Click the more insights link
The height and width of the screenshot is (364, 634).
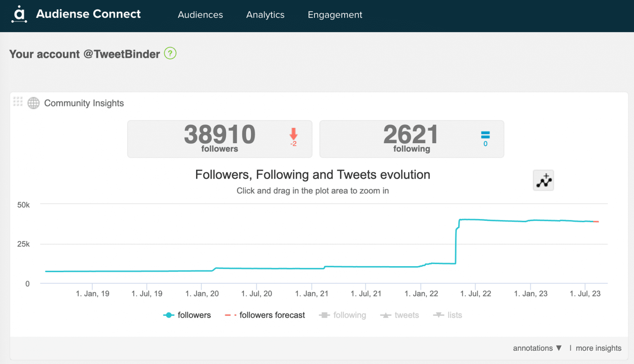[x=599, y=348]
